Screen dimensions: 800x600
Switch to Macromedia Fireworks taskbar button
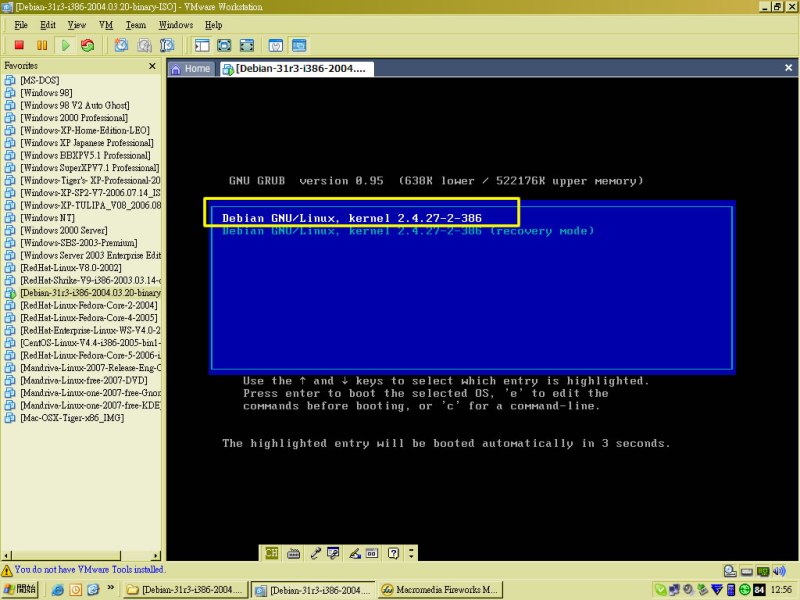coord(441,590)
